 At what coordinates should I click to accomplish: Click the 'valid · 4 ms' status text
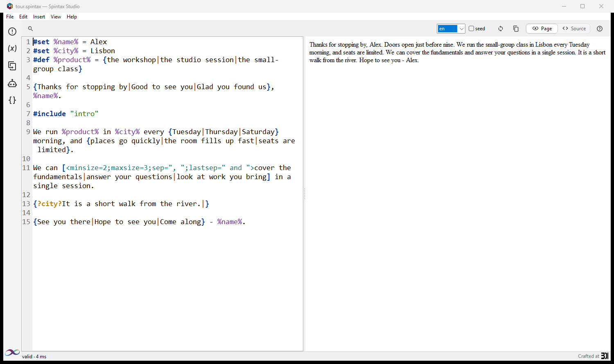[x=34, y=357]
